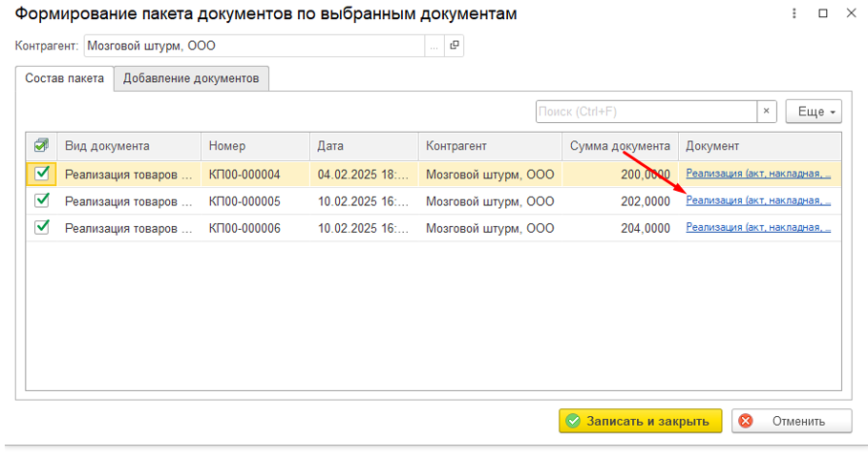This screenshot has width=868, height=458.
Task: Focus the Поиск (Ctrl+F) search field
Action: point(646,112)
